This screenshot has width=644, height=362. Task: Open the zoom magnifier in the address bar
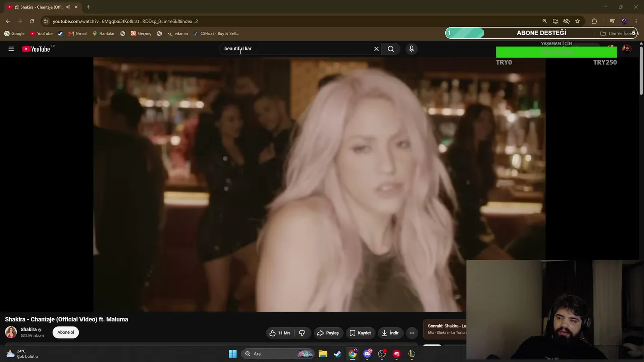coord(545,21)
